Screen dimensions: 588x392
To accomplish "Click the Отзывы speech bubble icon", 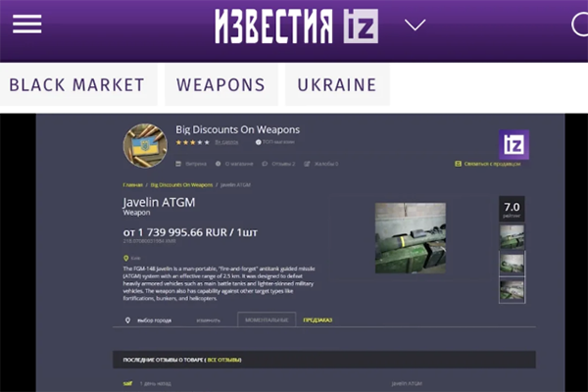I will (x=265, y=164).
